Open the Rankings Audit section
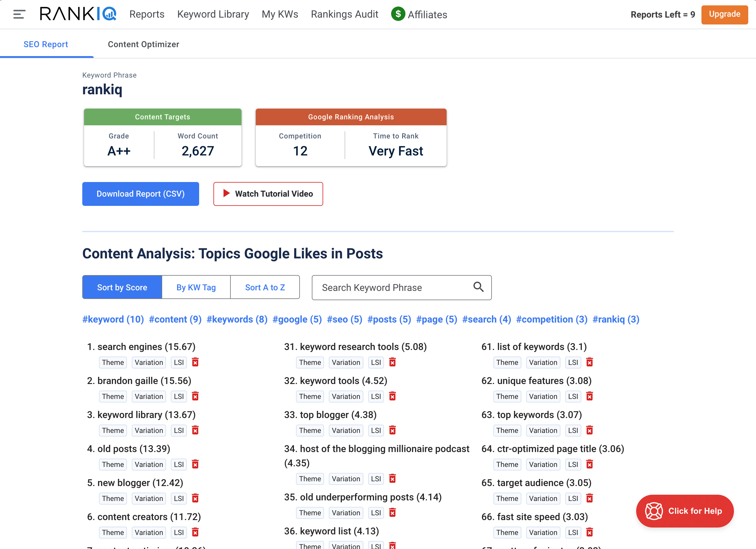 (x=344, y=14)
